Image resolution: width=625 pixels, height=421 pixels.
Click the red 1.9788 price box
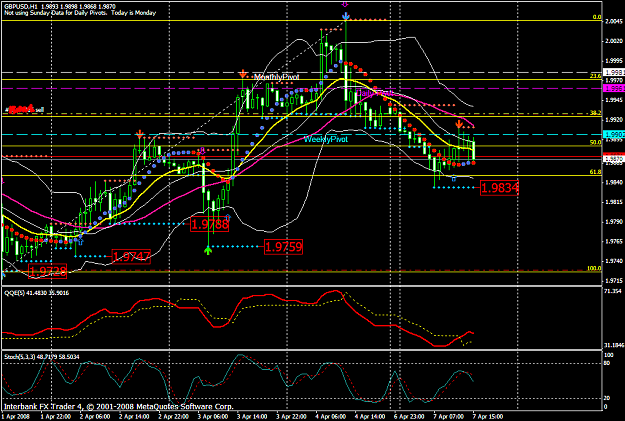[x=210, y=224]
